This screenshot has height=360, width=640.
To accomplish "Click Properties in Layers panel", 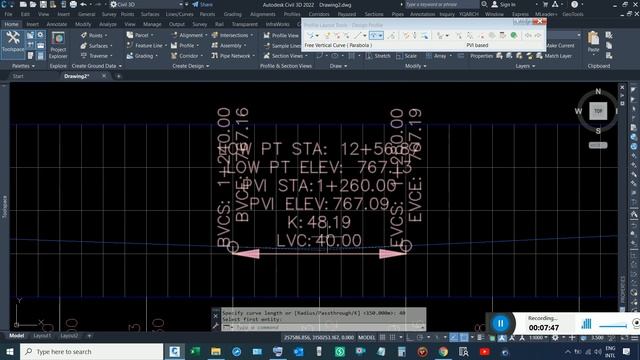I will click(x=482, y=56).
